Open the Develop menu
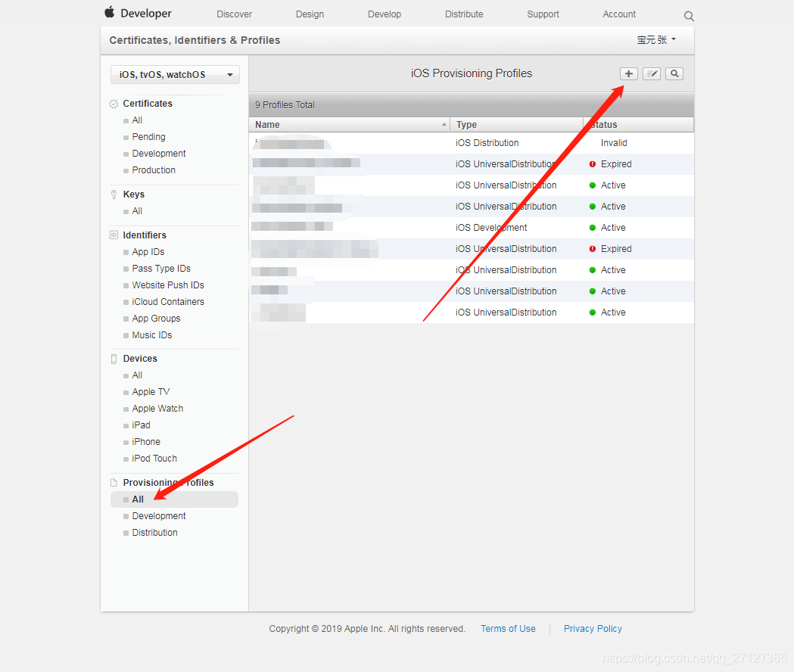The width and height of the screenshot is (794, 672). [385, 14]
